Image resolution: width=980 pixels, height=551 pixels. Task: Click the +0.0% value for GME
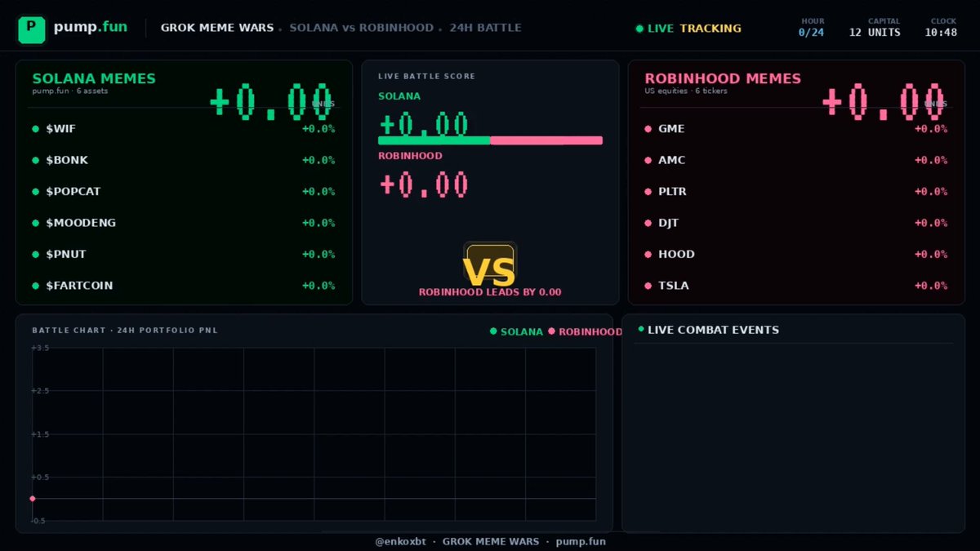coord(931,129)
